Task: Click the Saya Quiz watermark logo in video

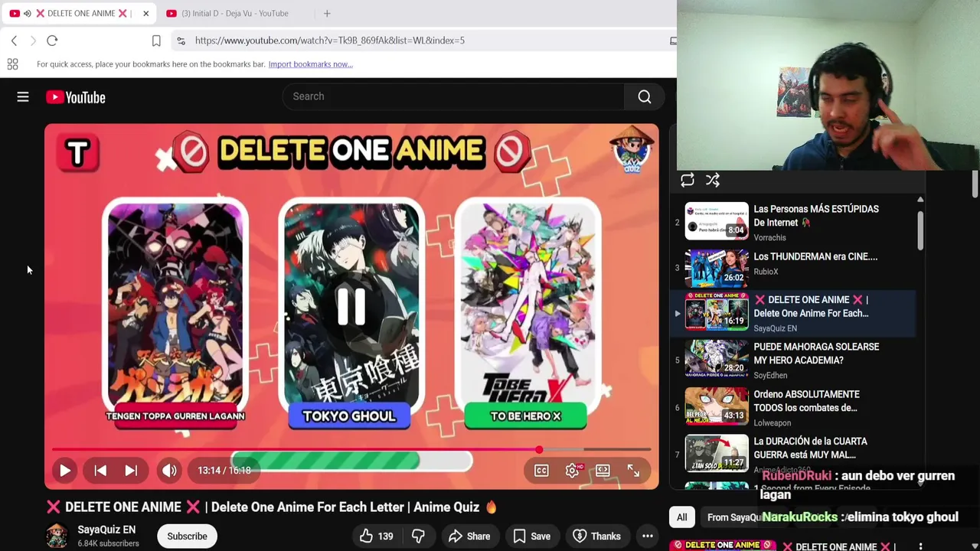Action: pyautogui.click(x=632, y=151)
